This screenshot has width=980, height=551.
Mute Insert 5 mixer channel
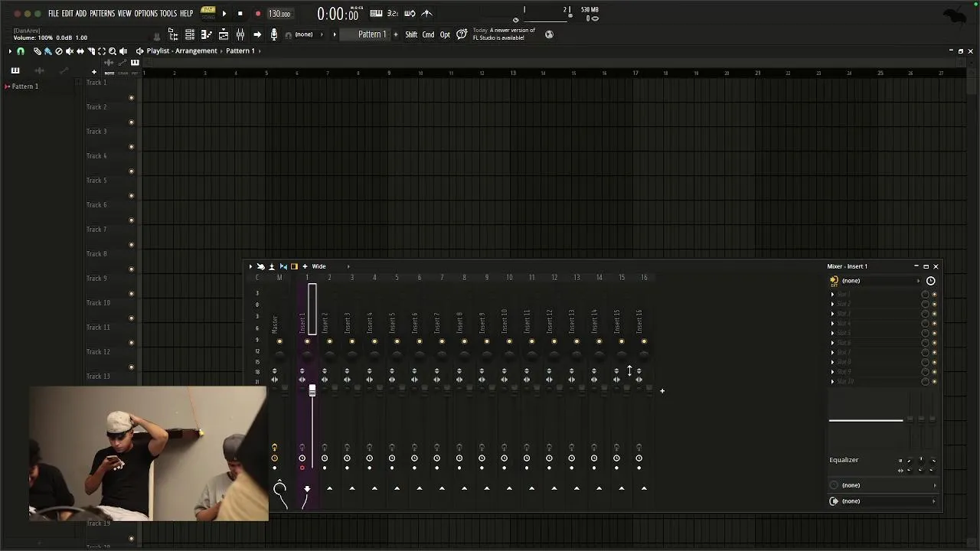[397, 341]
